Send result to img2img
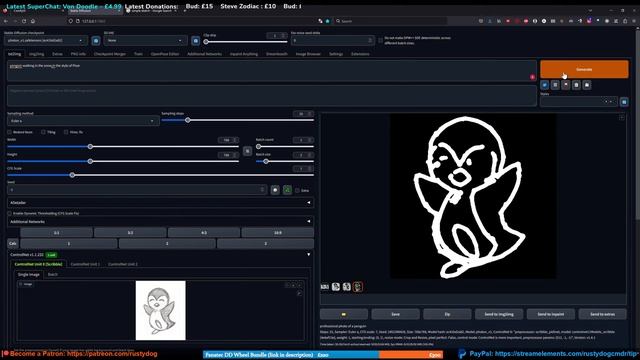This screenshot has width=640, height=360. [499, 314]
